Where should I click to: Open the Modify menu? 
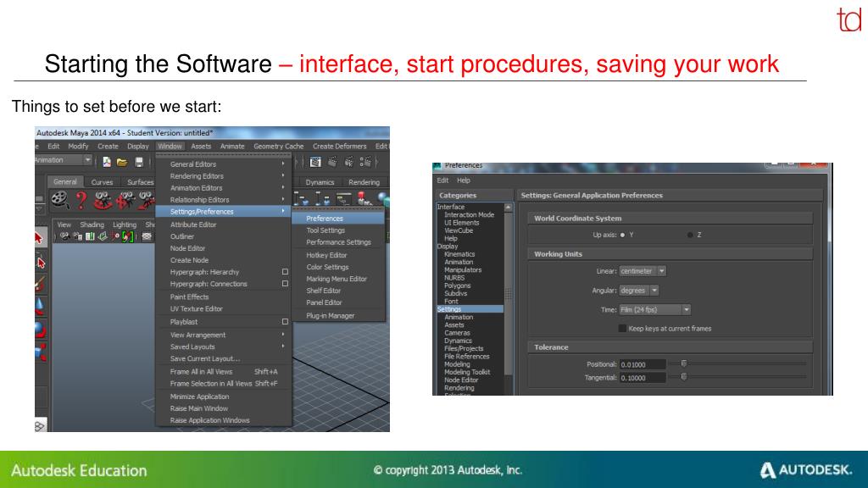(x=78, y=146)
